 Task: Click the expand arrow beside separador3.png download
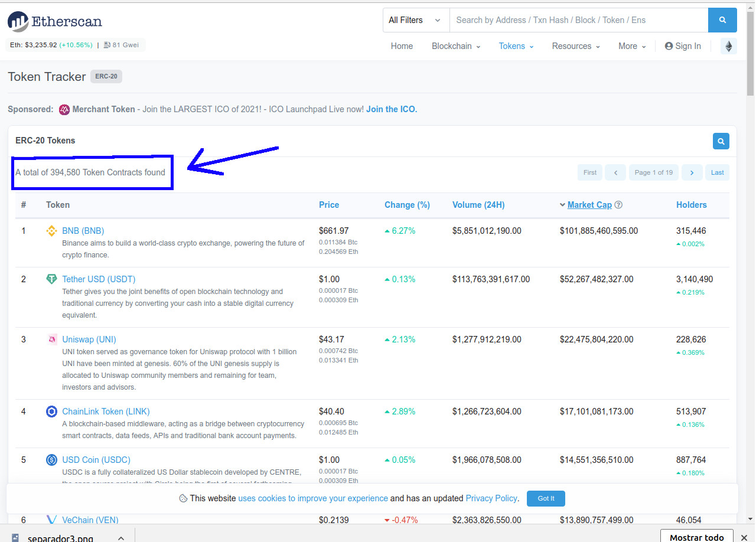[x=120, y=538]
